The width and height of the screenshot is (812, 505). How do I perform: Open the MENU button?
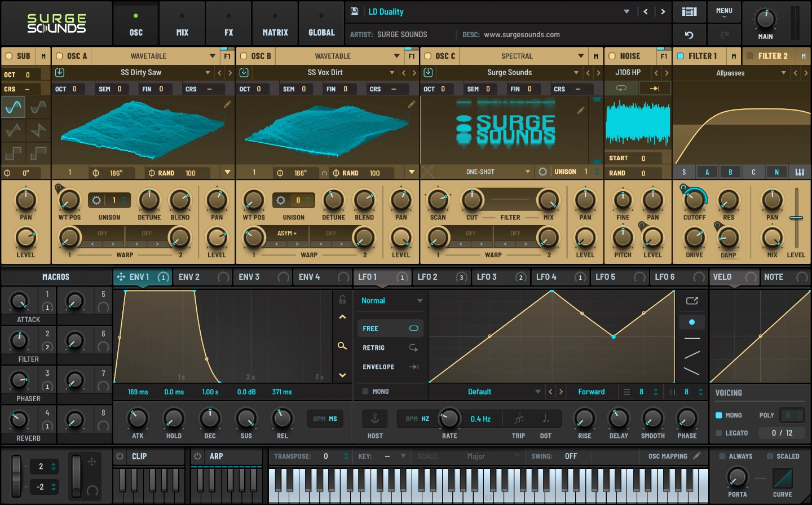(724, 12)
